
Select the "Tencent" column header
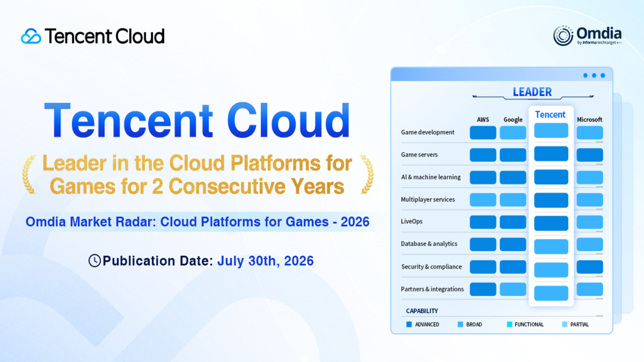click(x=550, y=115)
